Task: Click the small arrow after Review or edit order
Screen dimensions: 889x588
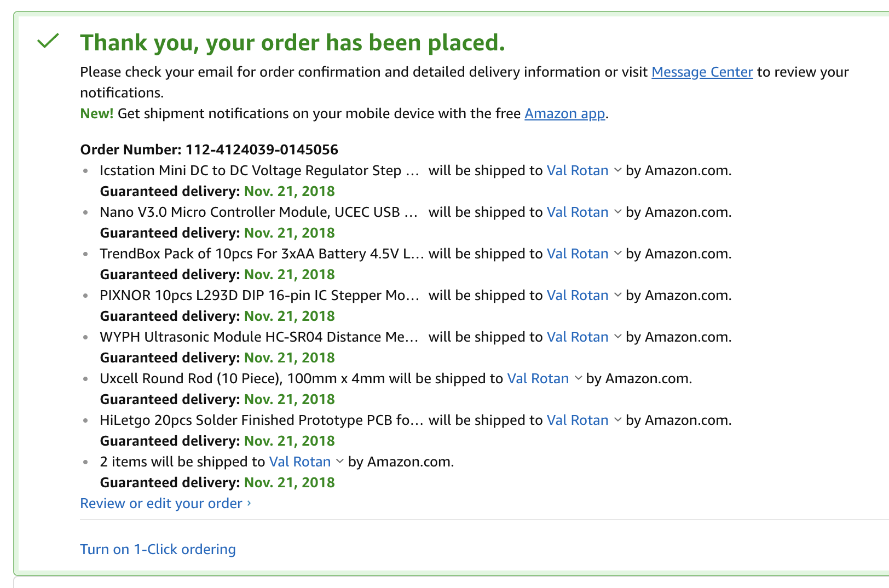Action: pyautogui.click(x=249, y=503)
